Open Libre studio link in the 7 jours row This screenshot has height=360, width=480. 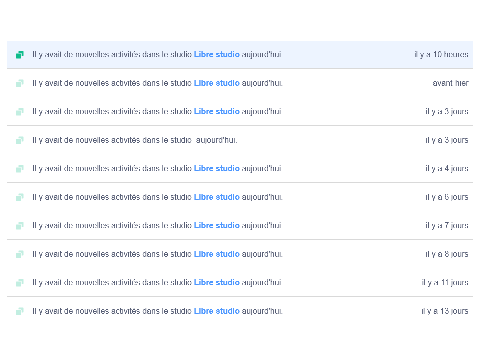[217, 225]
